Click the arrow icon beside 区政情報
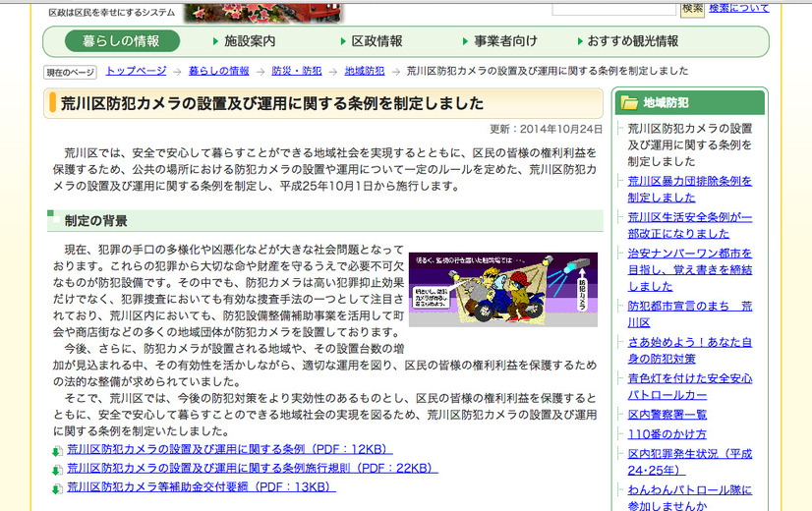 point(343,41)
